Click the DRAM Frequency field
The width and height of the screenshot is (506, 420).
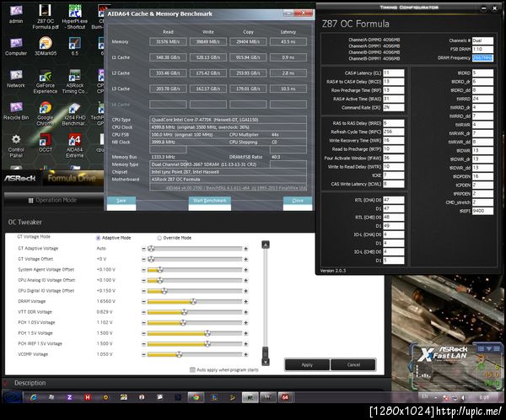point(482,58)
